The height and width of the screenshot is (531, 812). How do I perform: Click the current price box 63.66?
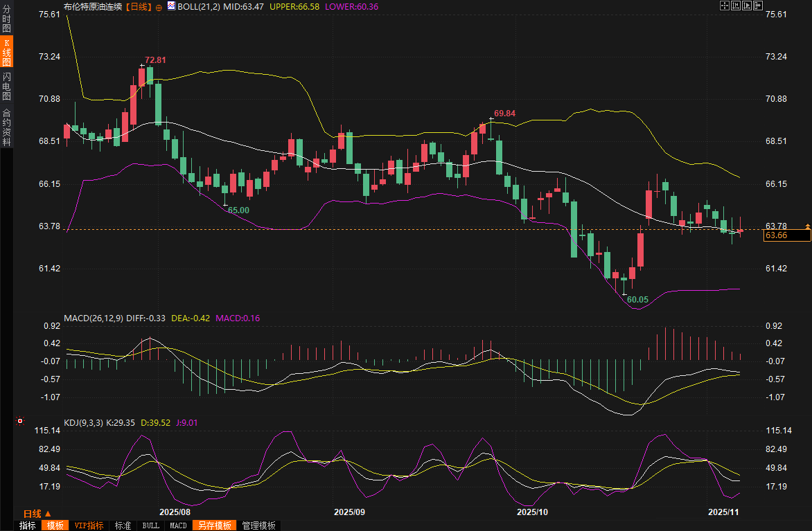coord(787,235)
